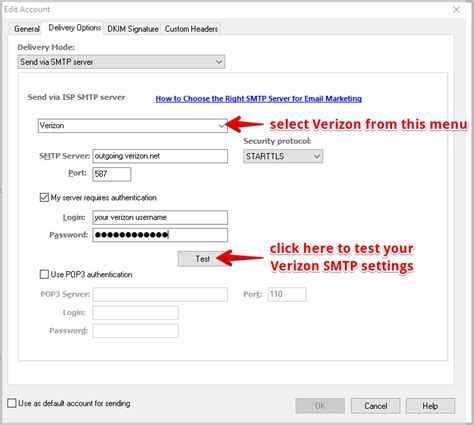Click the Help button

pos(430,406)
